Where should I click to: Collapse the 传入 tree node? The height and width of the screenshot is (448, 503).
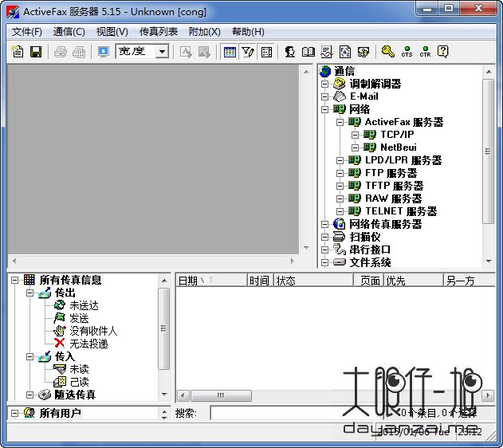pyautogui.click(x=29, y=356)
